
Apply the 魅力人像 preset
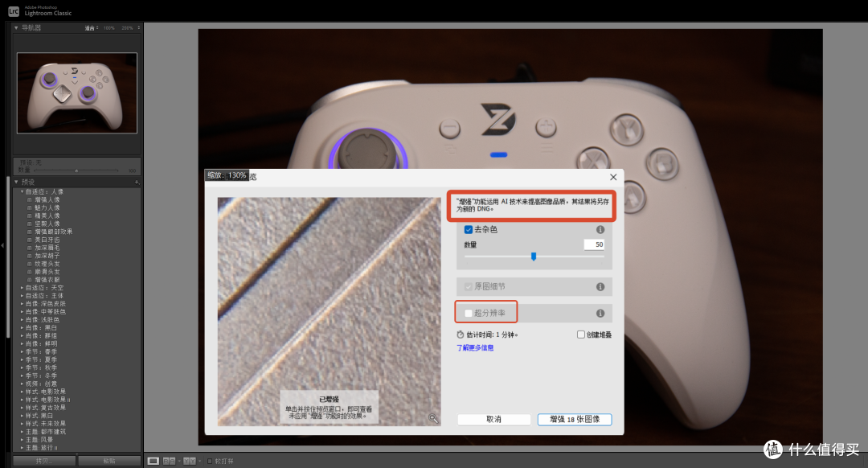click(47, 207)
